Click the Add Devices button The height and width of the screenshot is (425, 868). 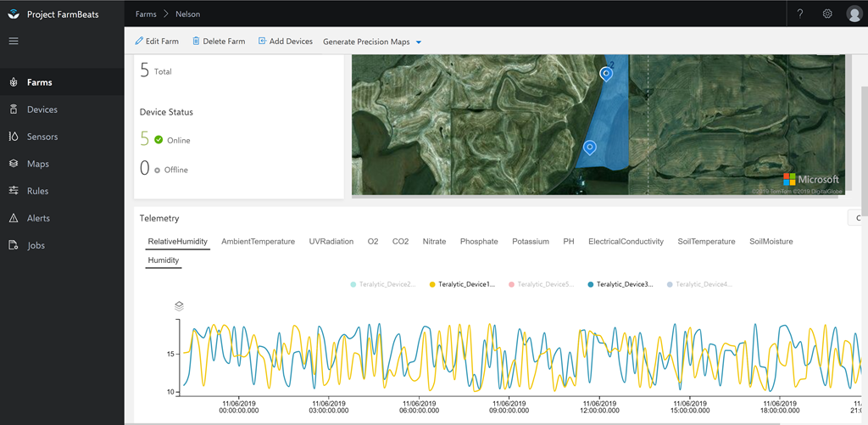286,41
